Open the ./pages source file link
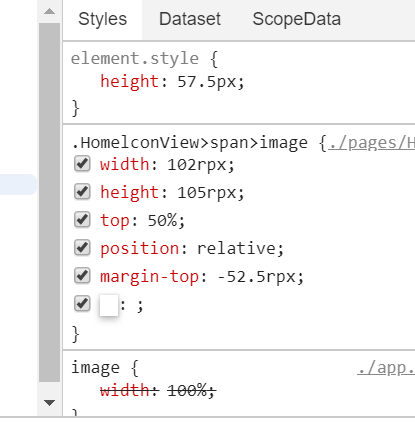Viewport: 415px width, 424px height. pyautogui.click(x=371, y=143)
